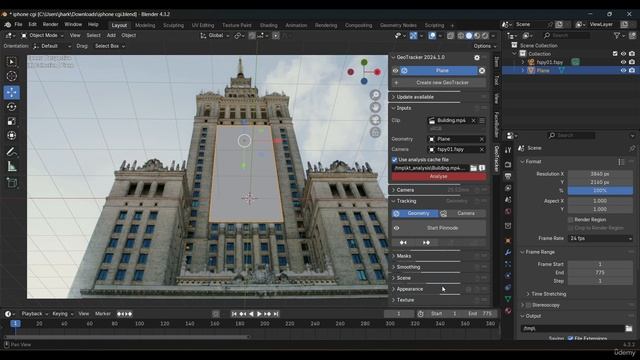This screenshot has width=640, height=360.
Task: Remove the Plane GeoTracker with X icon
Action: pyautogui.click(x=482, y=71)
